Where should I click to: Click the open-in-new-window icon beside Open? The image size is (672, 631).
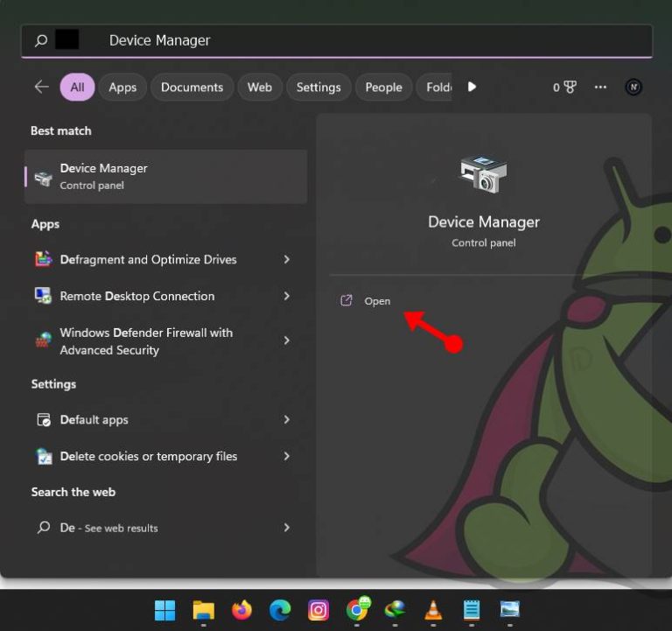(346, 300)
